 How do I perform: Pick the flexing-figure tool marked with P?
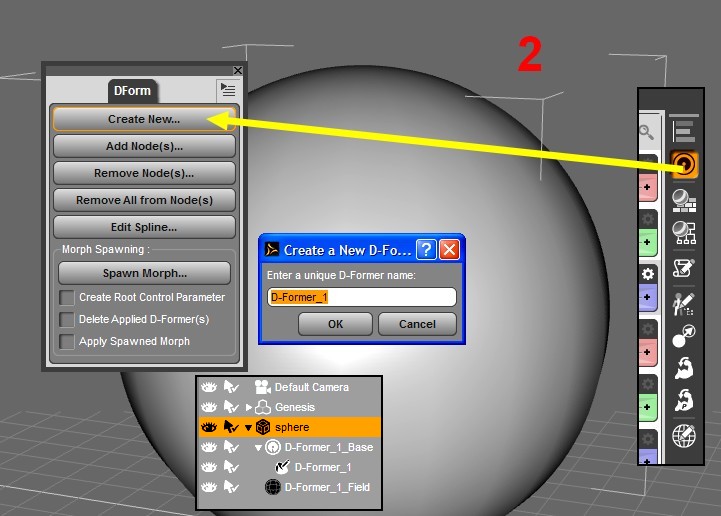click(684, 400)
